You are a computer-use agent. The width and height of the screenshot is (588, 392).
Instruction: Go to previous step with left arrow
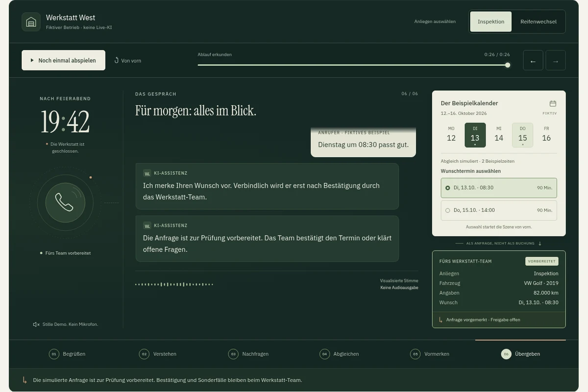tap(533, 60)
